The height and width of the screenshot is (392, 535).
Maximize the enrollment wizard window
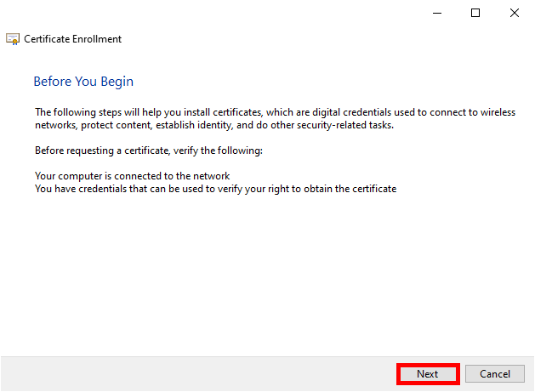475,13
